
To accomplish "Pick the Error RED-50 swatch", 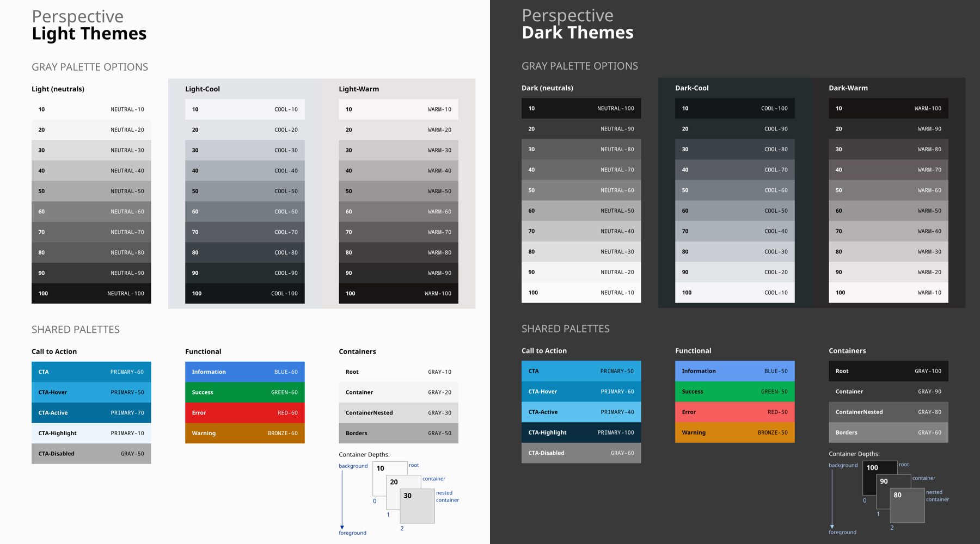I will coord(734,412).
